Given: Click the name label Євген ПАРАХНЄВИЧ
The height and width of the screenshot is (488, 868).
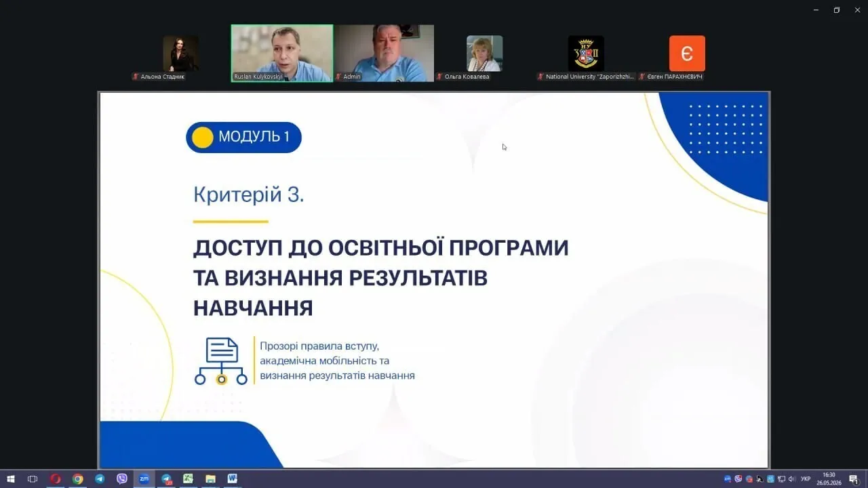Looking at the screenshot, I should click(x=675, y=77).
